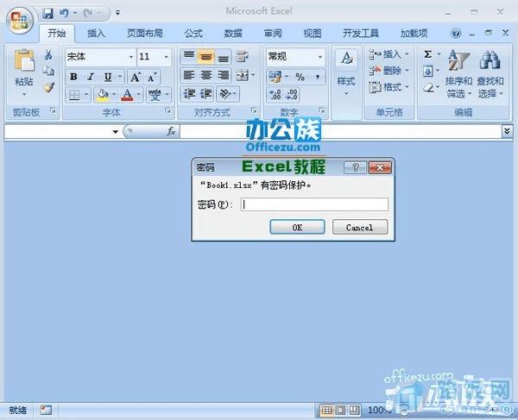
Task: Switch to 页面布局 ribbon tab
Action: [145, 34]
